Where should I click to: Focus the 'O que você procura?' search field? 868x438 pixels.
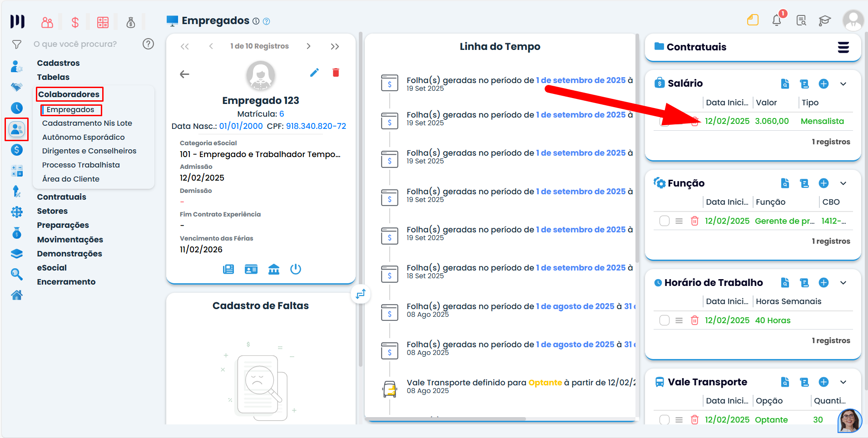coord(75,44)
